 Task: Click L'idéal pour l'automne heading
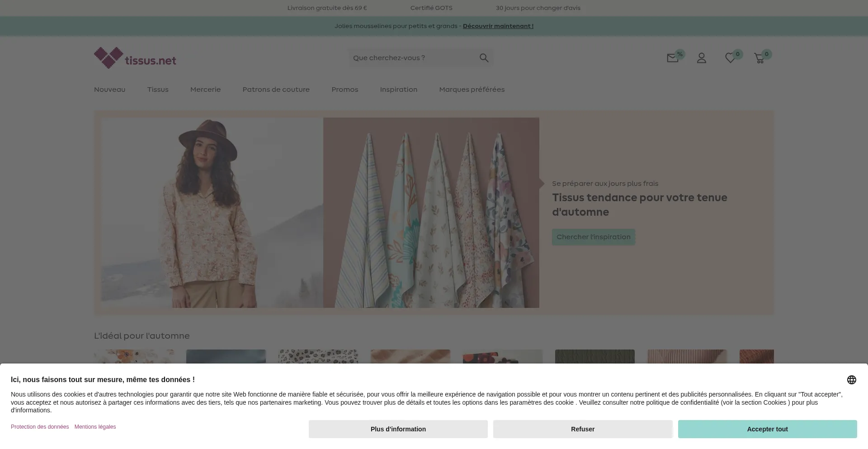coord(142,336)
